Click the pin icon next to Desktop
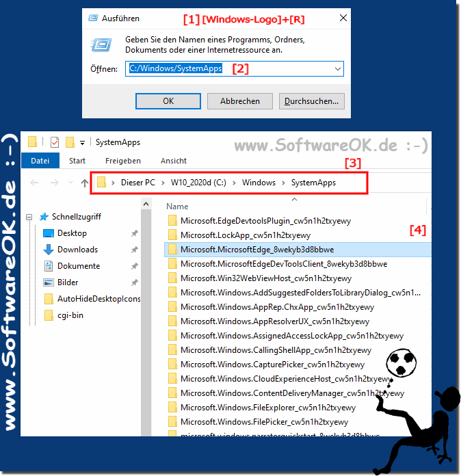Viewport: 461px width, 476px height. click(134, 233)
